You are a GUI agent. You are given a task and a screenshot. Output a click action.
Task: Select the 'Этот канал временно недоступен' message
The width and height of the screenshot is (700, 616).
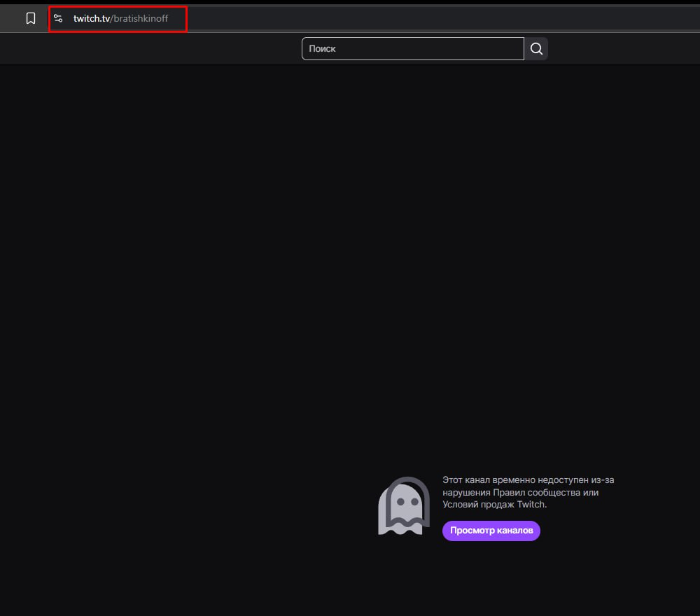(528, 492)
